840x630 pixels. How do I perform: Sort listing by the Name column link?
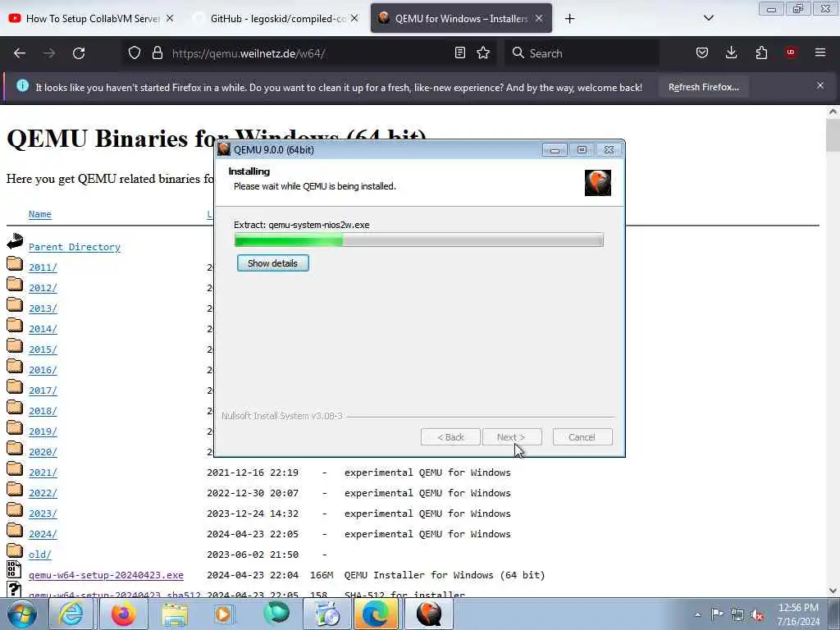click(40, 214)
